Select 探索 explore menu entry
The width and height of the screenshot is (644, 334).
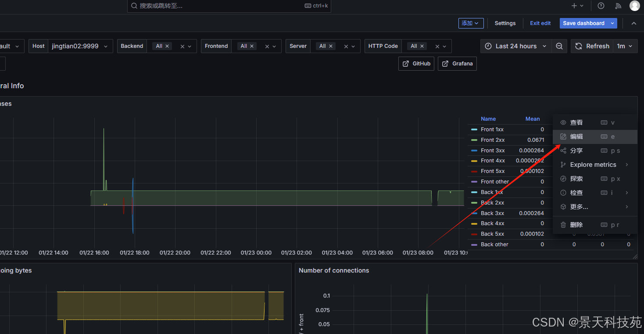(595, 179)
